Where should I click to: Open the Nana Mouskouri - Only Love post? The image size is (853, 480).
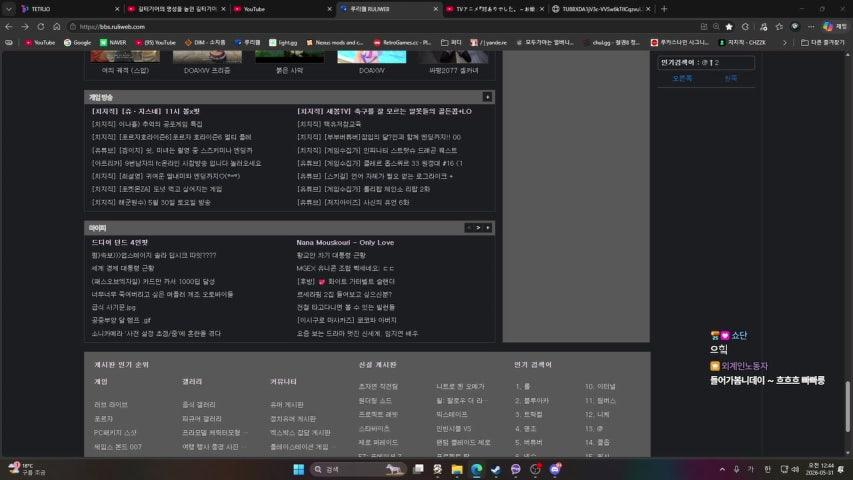tap(345, 242)
